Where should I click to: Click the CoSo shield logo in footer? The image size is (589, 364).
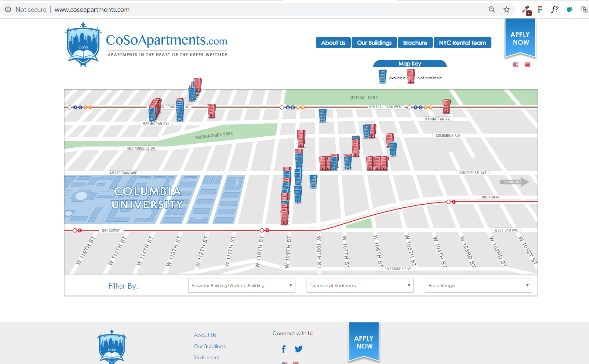[x=112, y=347]
